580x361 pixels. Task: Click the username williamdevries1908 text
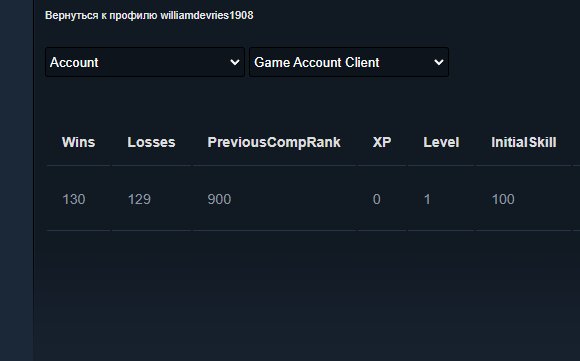pyautogui.click(x=207, y=16)
